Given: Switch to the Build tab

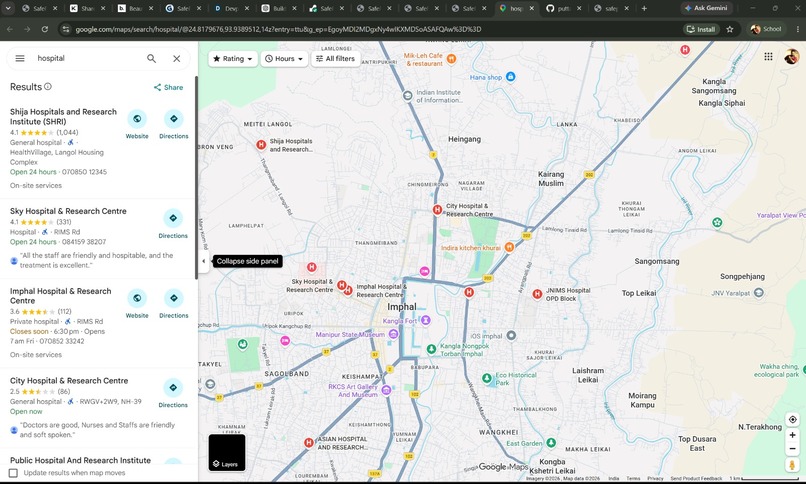Looking at the screenshot, I should coord(279,8).
